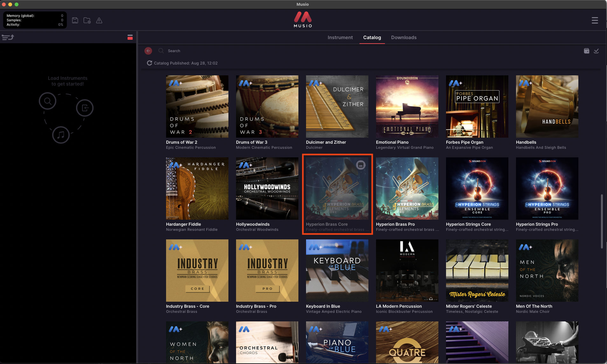Click the circular music note icon
This screenshot has width=607, height=364.
[x=61, y=135]
